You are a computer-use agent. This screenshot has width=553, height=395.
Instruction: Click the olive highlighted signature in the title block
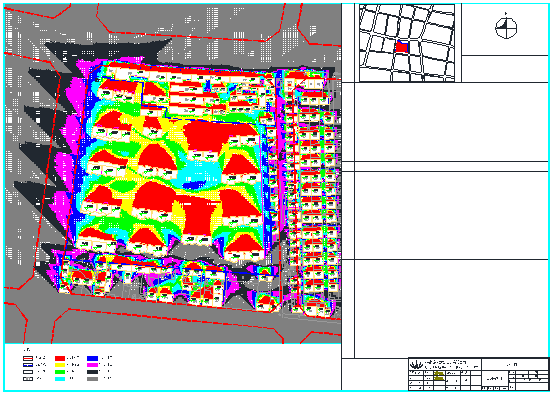tap(438, 376)
